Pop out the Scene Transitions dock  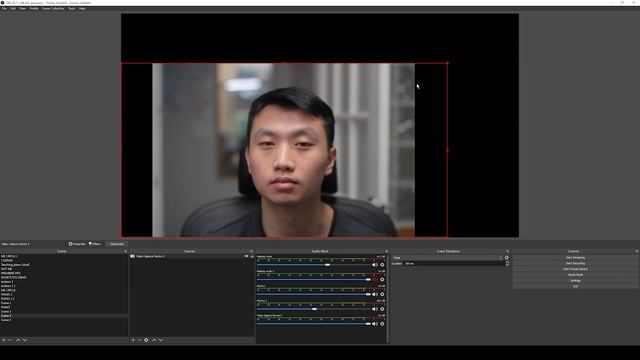pyautogui.click(x=507, y=251)
